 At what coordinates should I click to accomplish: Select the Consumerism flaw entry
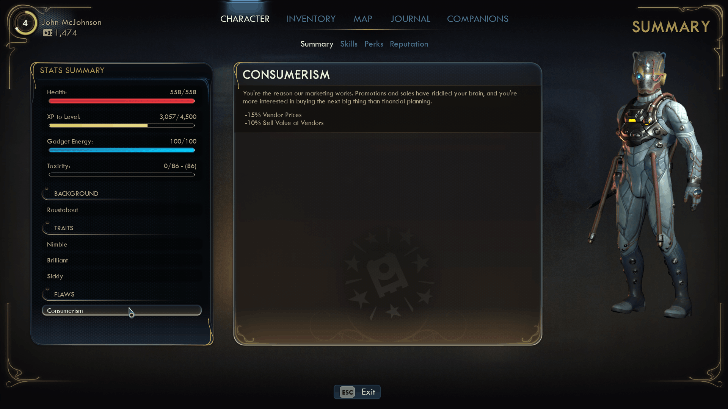(x=122, y=311)
